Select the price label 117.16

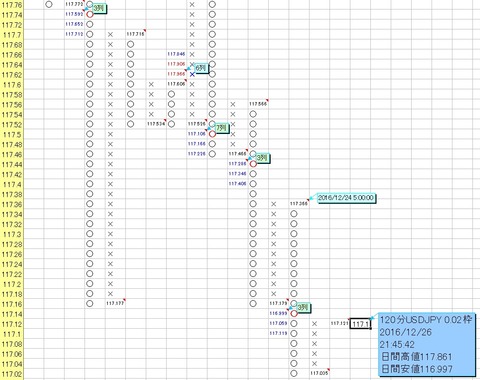[x=12, y=304]
